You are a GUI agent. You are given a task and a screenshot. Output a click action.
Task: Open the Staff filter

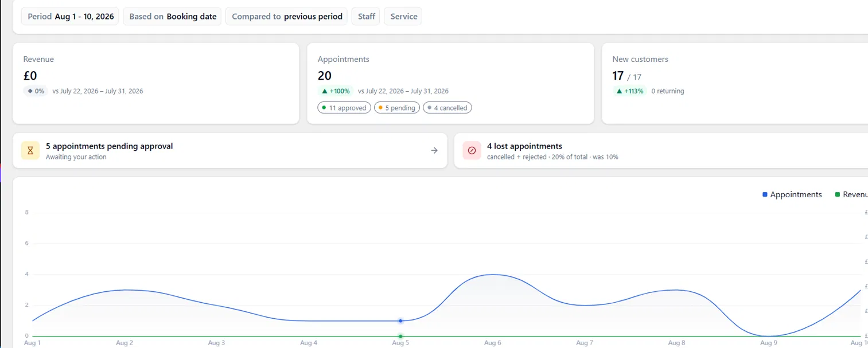[x=366, y=17]
